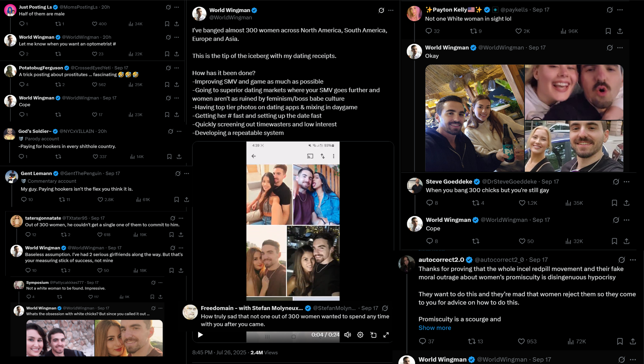Share the autocorrect2.0 post

(633, 341)
